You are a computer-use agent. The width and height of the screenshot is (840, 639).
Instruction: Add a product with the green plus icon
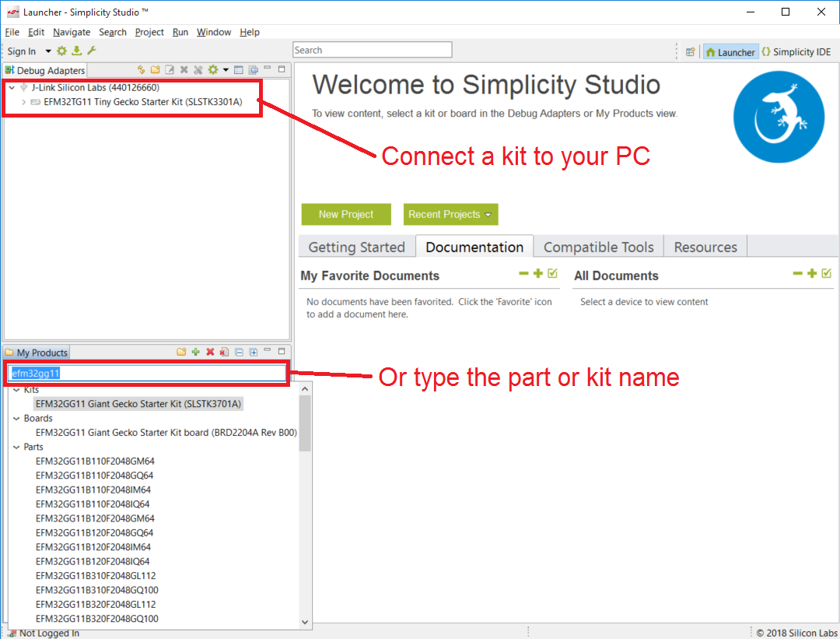pos(196,352)
